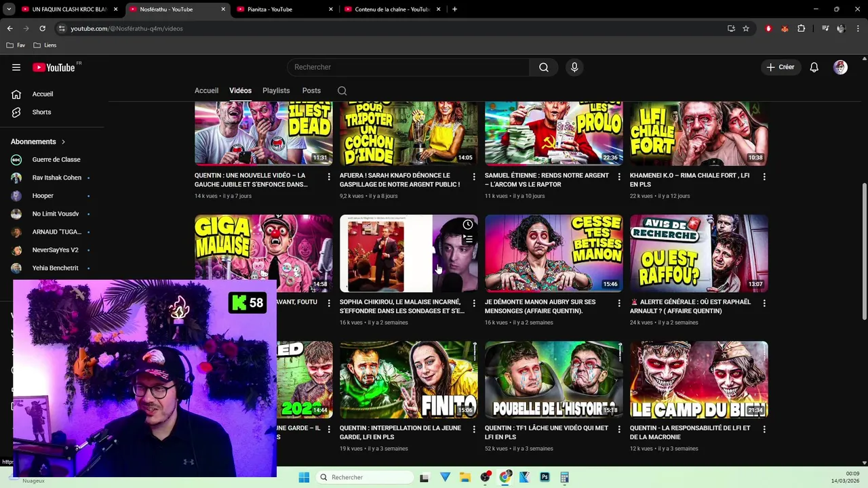The width and height of the screenshot is (868, 488).
Task: Open the new tab with plus button
Action: pos(454,9)
